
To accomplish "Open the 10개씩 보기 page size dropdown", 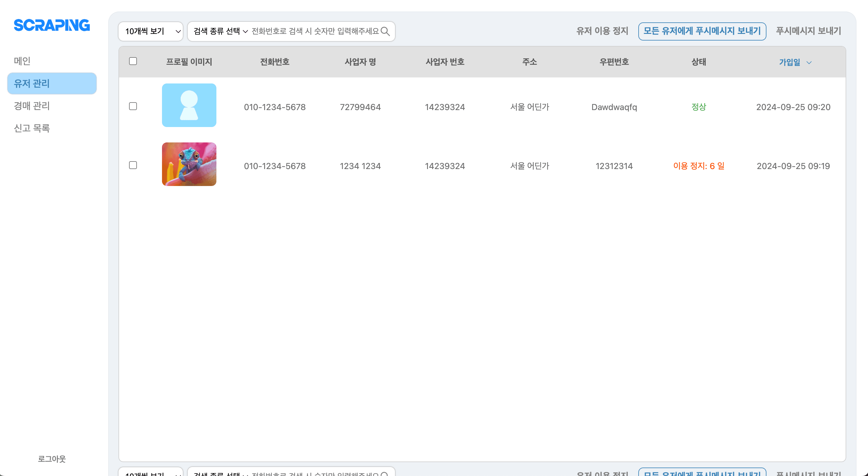I will (151, 31).
